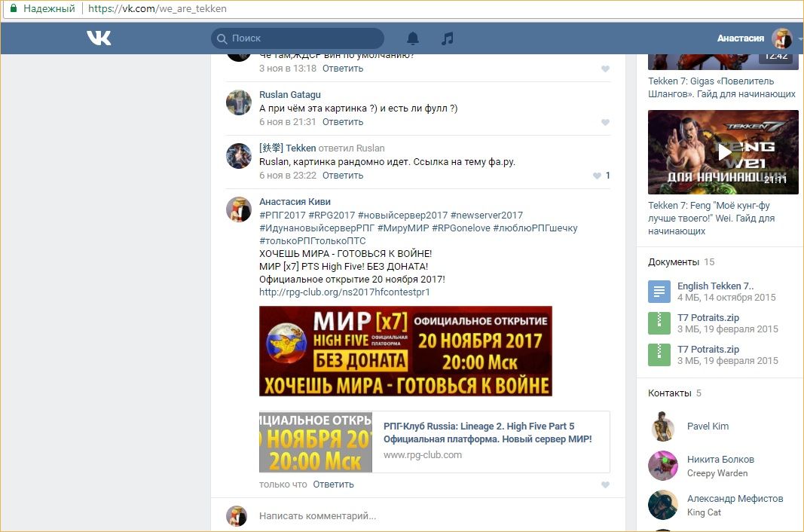Screen dimensions: 804x532
Task: Open Pavel Kim contact name
Action: pos(708,427)
